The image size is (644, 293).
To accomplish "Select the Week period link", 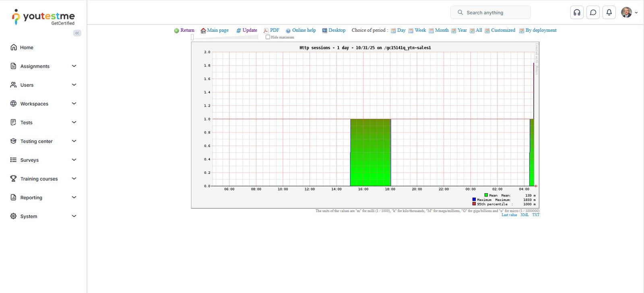I will [x=420, y=30].
